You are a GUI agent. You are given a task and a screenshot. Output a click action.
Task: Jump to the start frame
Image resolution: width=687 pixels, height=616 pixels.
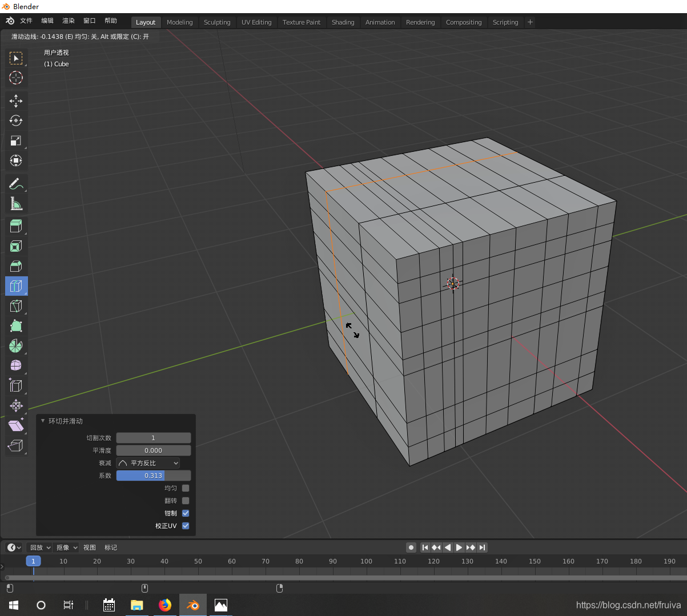425,547
